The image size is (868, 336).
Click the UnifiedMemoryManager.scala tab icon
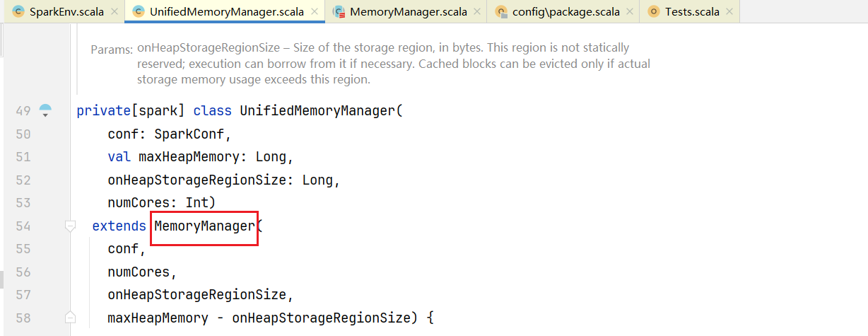tap(138, 11)
